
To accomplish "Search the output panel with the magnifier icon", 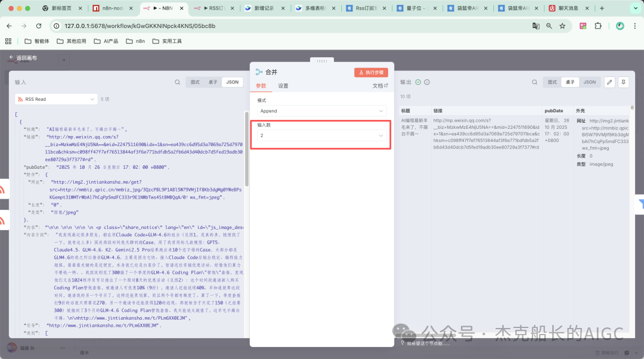I will point(535,82).
